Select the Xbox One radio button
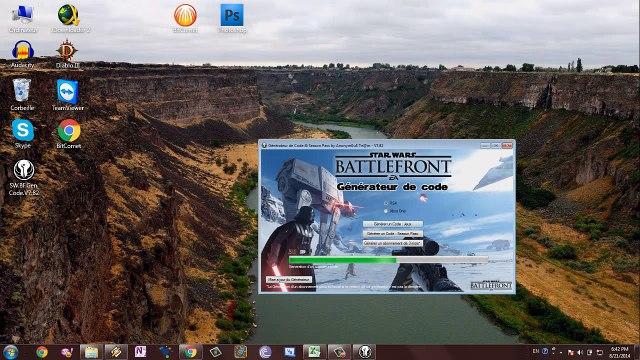 tap(386, 211)
